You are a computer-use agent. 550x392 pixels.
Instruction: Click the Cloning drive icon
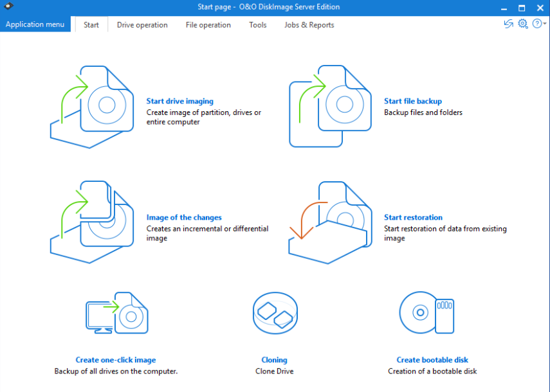[275, 313]
